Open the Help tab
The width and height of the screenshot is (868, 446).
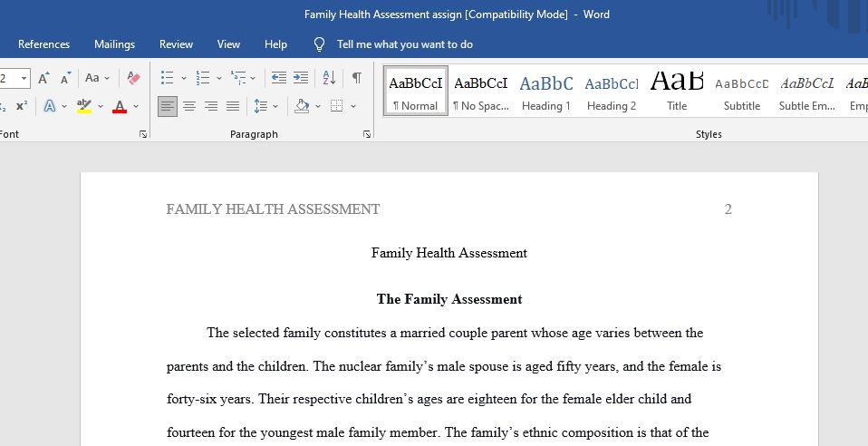pyautogui.click(x=275, y=44)
